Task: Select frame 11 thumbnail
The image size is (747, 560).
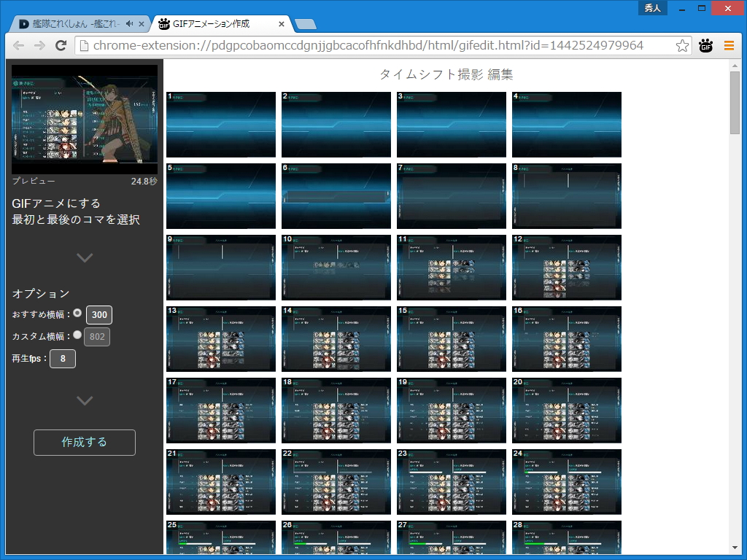Action: coord(452,267)
